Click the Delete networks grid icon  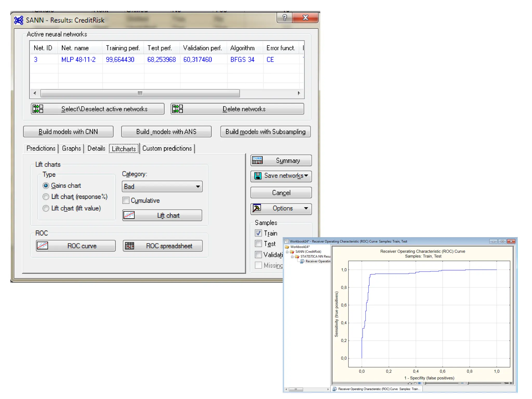click(x=178, y=109)
